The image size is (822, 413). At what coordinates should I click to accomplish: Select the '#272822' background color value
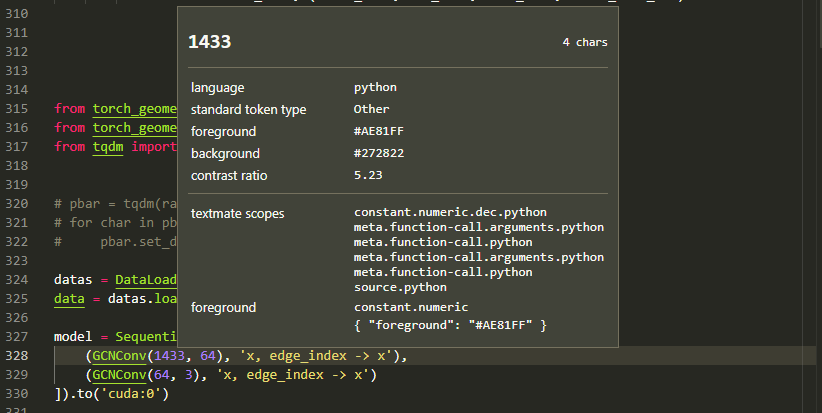click(378, 153)
